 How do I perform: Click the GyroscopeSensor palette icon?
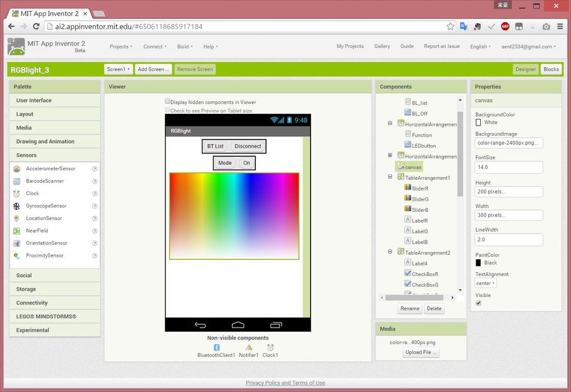[x=17, y=206]
